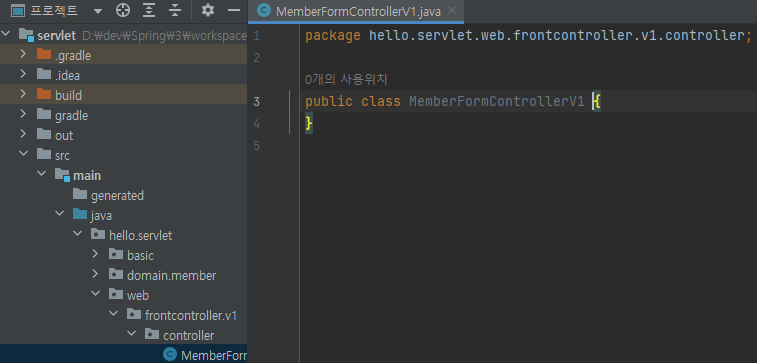Click the blue java source folder icon

point(80,214)
